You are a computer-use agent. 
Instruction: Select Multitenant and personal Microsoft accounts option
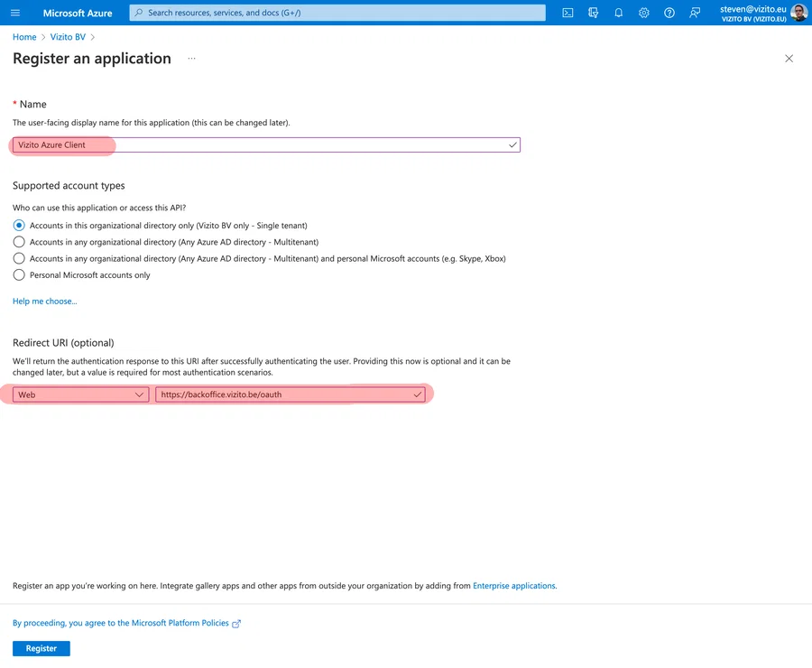(x=19, y=258)
